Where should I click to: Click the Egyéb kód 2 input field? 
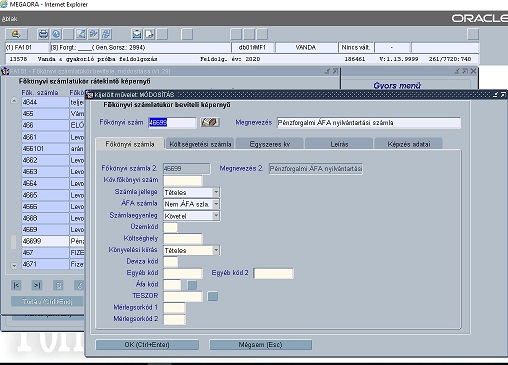[x=274, y=273]
